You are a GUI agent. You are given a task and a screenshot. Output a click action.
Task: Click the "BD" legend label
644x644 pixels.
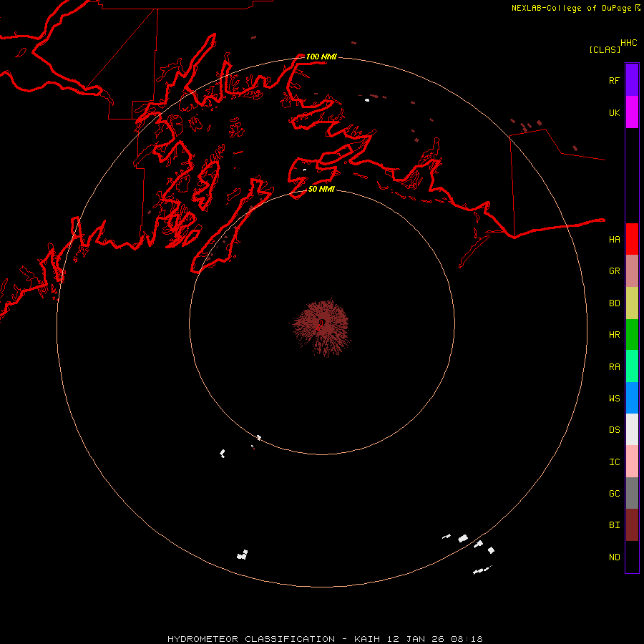point(614,303)
